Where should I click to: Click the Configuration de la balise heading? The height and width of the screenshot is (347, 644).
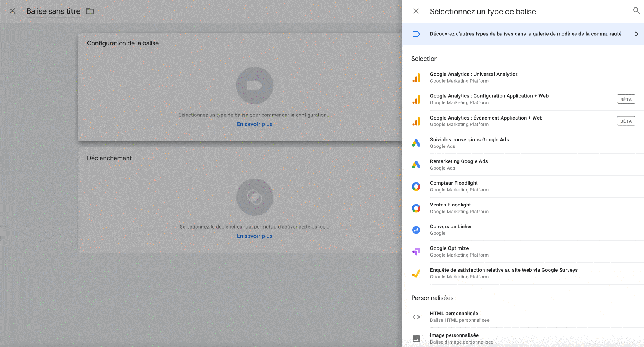[123, 43]
